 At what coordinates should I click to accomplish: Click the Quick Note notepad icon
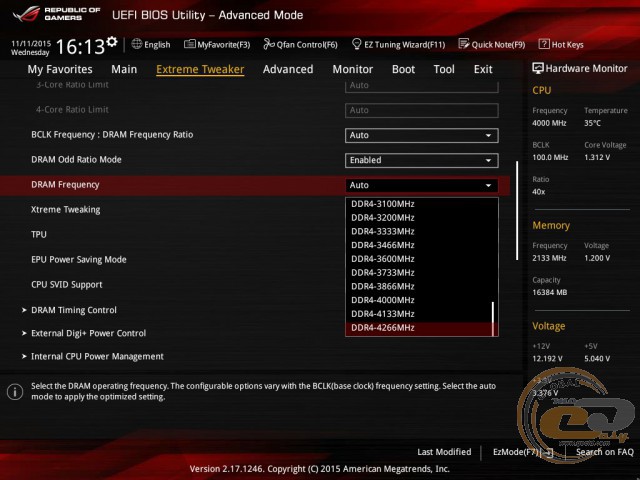tap(464, 44)
